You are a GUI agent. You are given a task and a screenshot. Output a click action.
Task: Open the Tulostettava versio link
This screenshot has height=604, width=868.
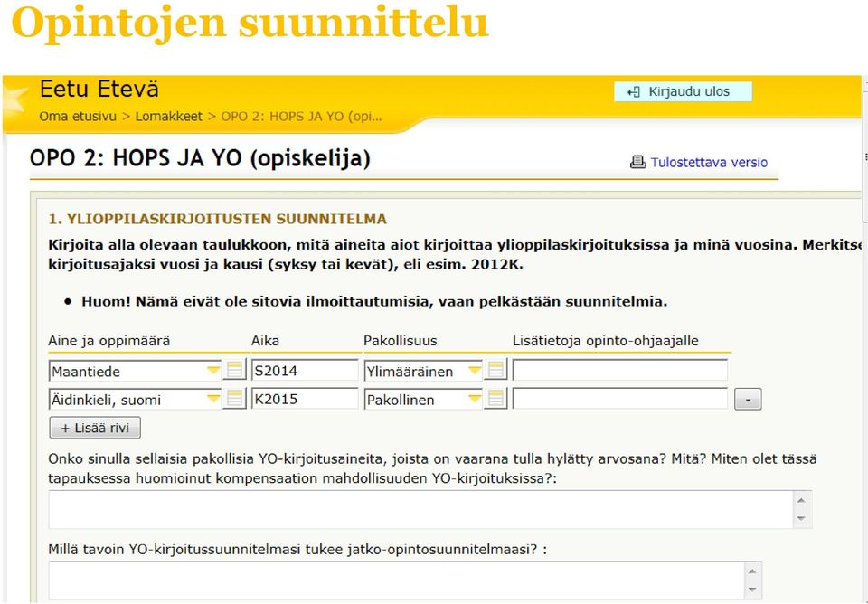[709, 163]
